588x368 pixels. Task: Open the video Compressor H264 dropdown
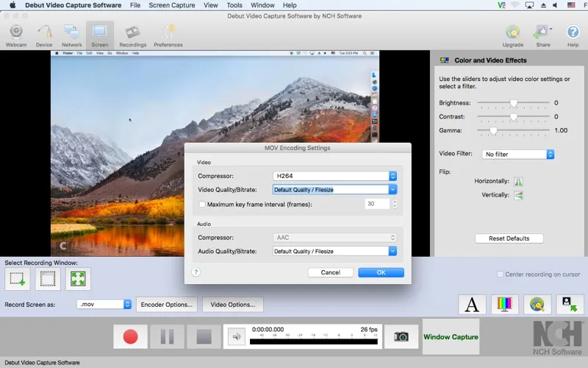click(334, 176)
